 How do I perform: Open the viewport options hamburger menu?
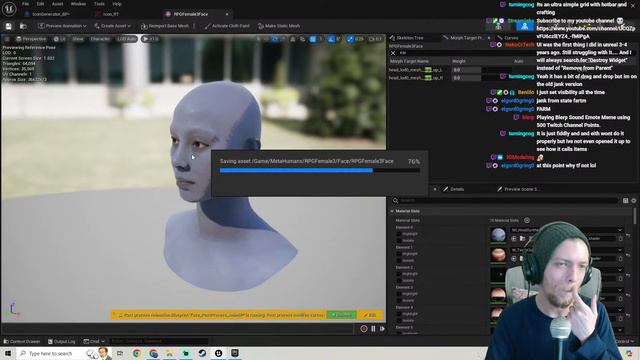(7, 39)
